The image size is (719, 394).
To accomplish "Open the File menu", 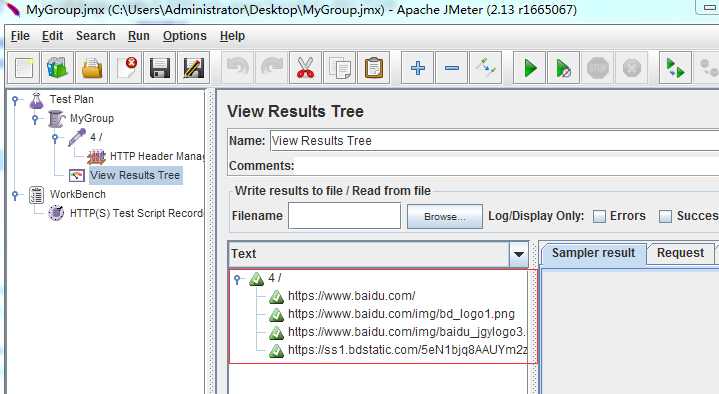I will tap(20, 36).
